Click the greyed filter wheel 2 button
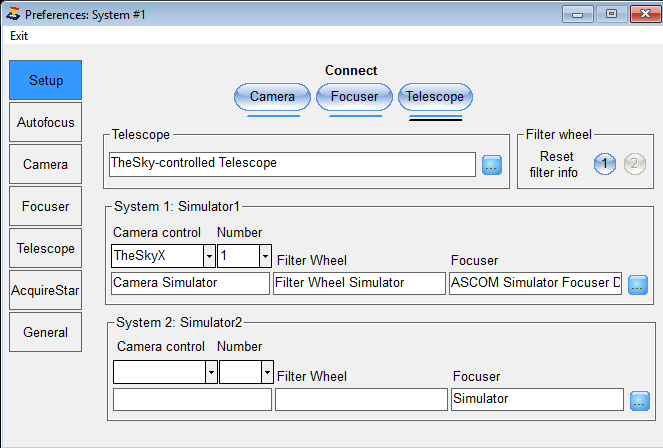Viewport: 663px width, 448px height. pos(635,164)
